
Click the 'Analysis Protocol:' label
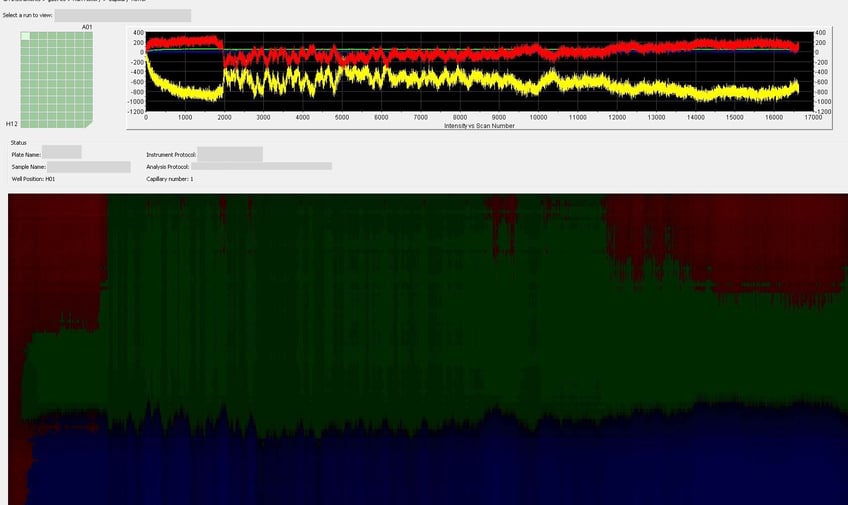[x=168, y=167]
